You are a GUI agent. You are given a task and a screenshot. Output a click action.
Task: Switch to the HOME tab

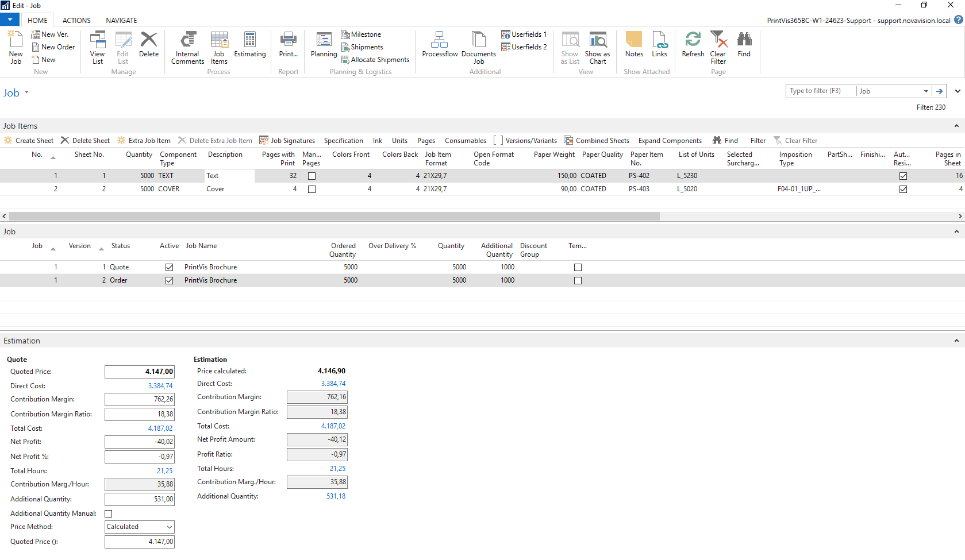[x=37, y=20]
